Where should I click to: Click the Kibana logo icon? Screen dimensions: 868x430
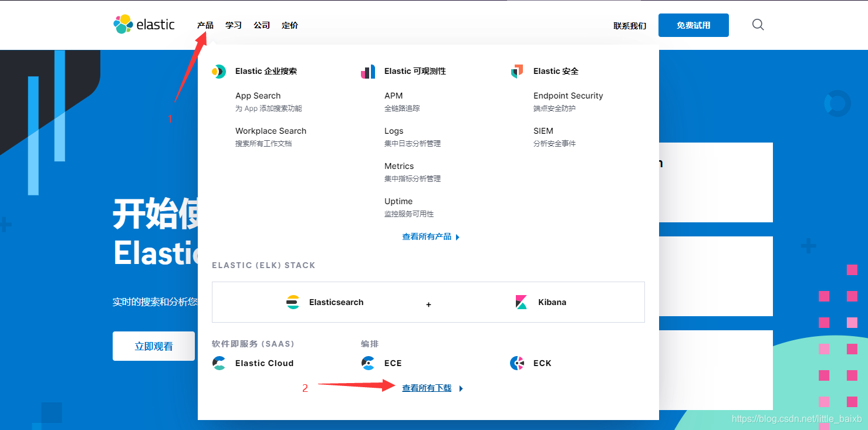521,302
